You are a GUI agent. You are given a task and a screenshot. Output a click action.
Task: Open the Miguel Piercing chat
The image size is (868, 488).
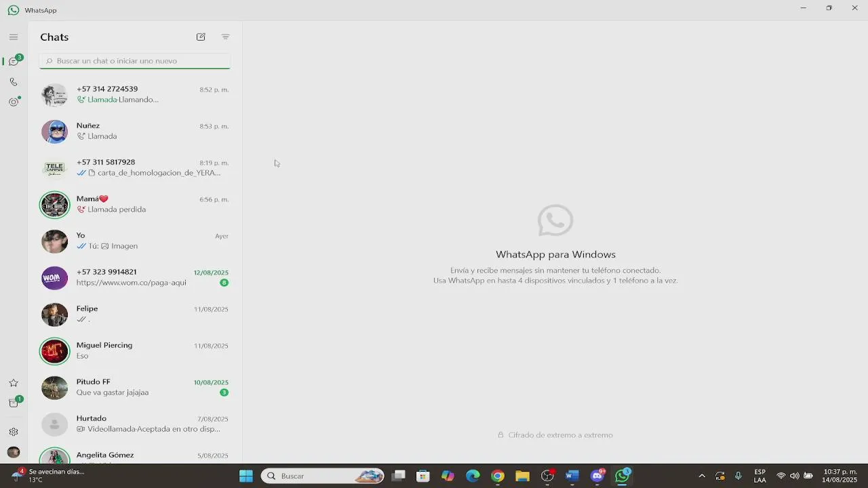pos(135,350)
